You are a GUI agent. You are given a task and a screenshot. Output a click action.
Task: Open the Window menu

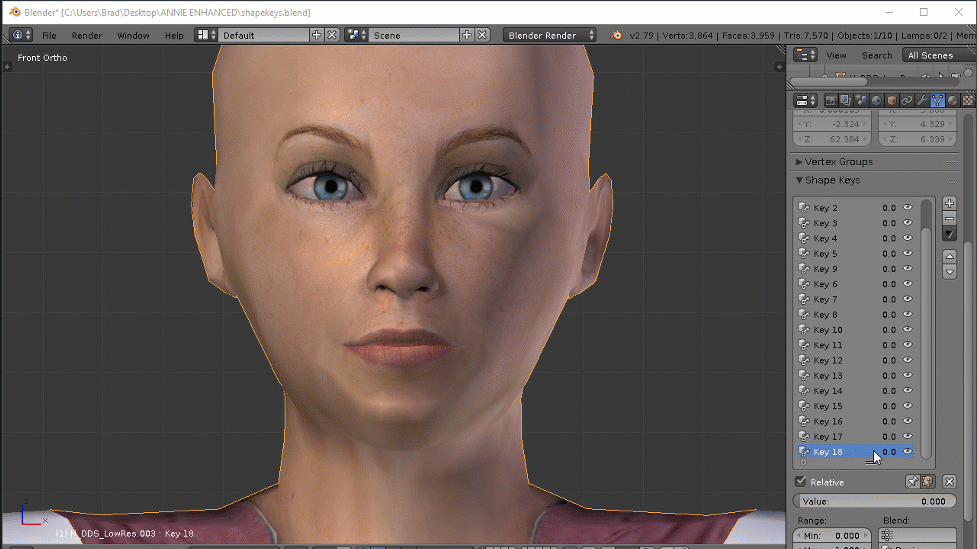pyautogui.click(x=133, y=36)
